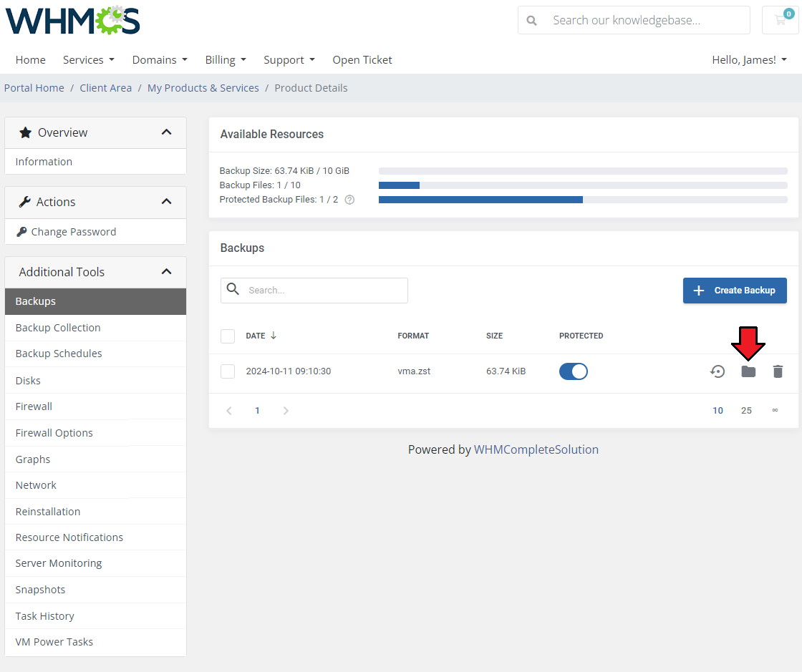Open VM Power Tasks in sidebar
Viewport: 802px width, 672px height.
click(96, 642)
